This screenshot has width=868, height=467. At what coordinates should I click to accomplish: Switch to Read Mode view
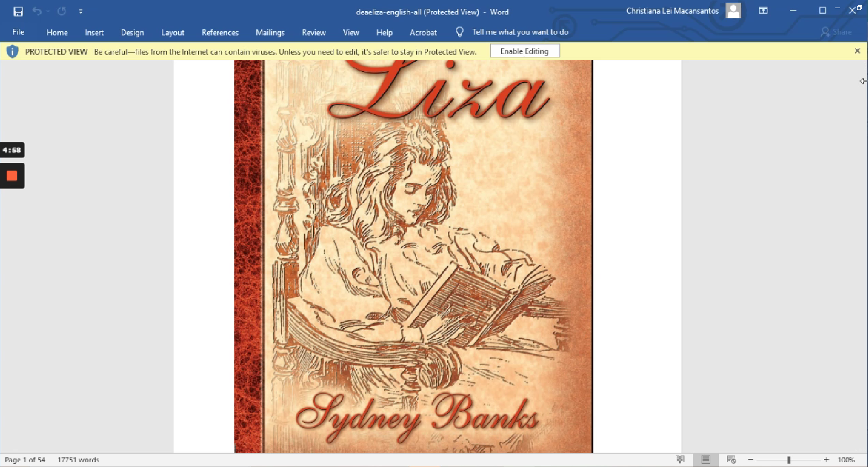(x=680, y=459)
